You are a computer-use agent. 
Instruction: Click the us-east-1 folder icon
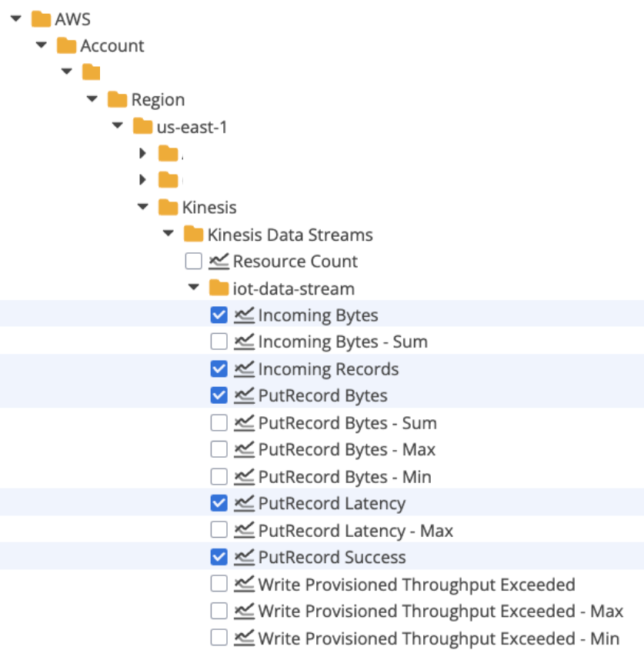click(143, 127)
